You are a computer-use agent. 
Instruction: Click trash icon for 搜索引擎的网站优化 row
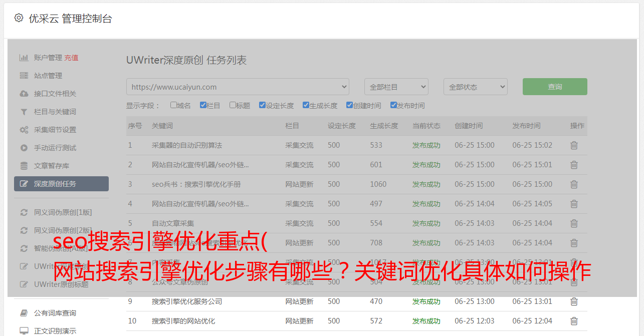pyautogui.click(x=574, y=321)
